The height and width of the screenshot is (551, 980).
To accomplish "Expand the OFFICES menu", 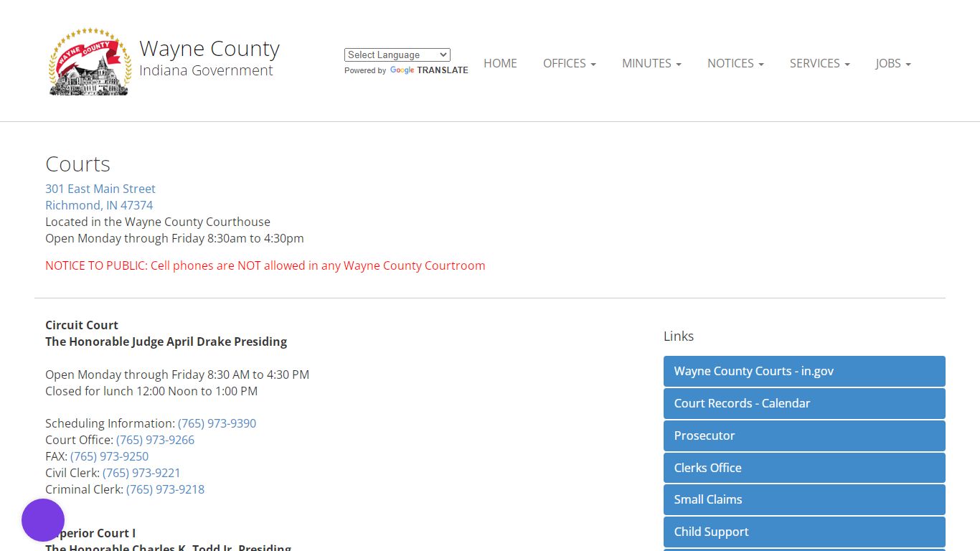I will (570, 63).
